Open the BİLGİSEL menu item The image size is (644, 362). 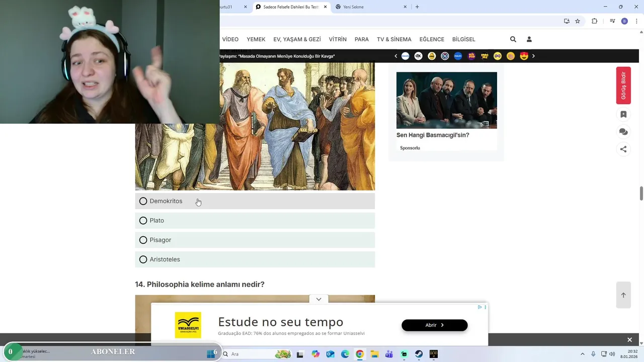click(464, 39)
